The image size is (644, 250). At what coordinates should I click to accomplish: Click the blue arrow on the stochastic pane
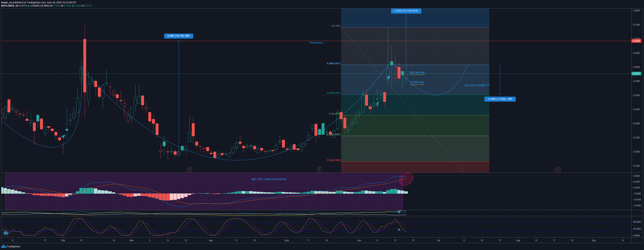pyautogui.click(x=399, y=229)
